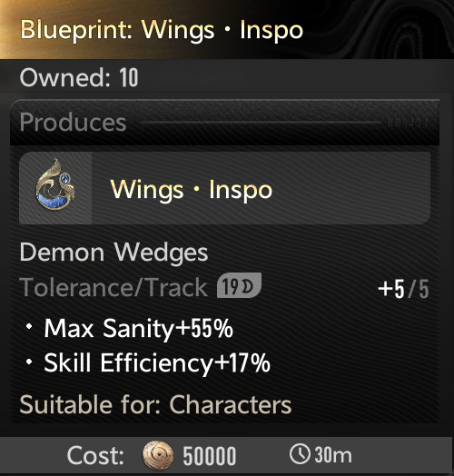The height and width of the screenshot is (476, 454).
Task: Click the clock timer icon
Action: pyautogui.click(x=300, y=454)
